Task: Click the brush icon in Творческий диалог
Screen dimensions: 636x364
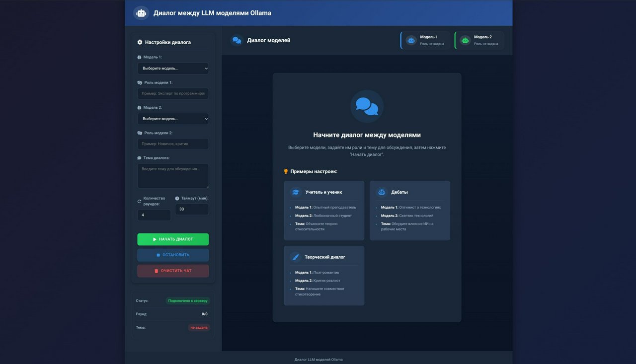Action: (x=296, y=257)
